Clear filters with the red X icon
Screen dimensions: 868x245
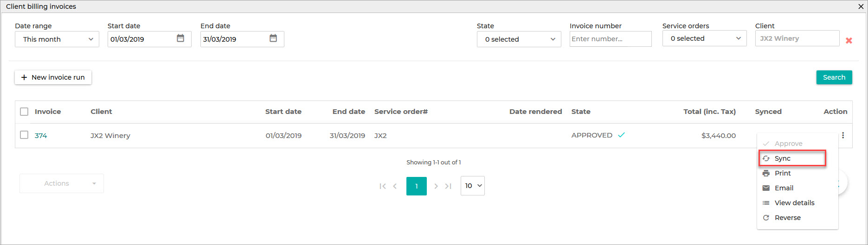(x=849, y=41)
